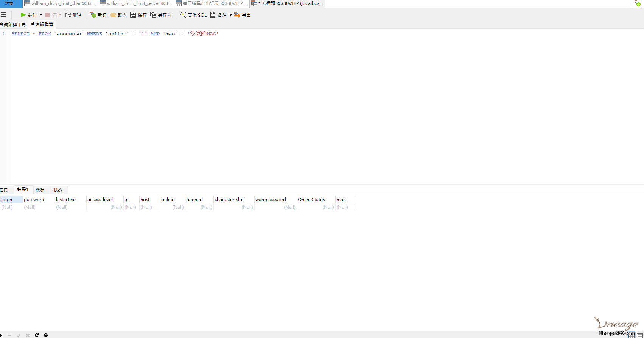Run the query with the green play button
Viewport: 644px width, 338px height.
tap(23, 15)
